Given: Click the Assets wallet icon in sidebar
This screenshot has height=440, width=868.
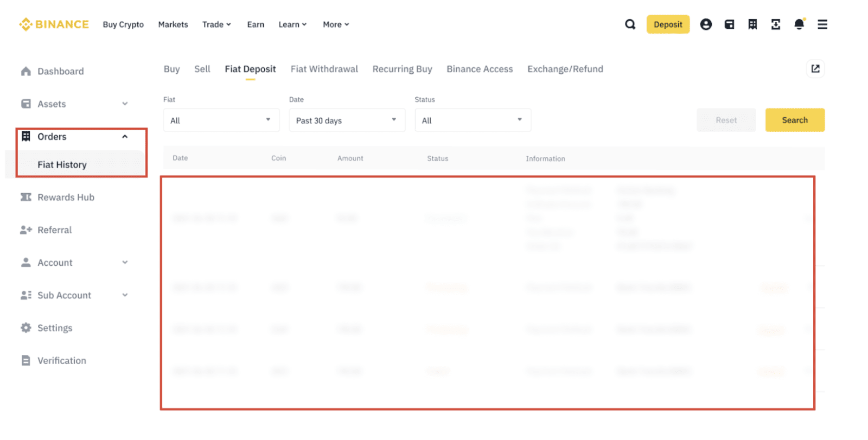Looking at the screenshot, I should 25,104.
